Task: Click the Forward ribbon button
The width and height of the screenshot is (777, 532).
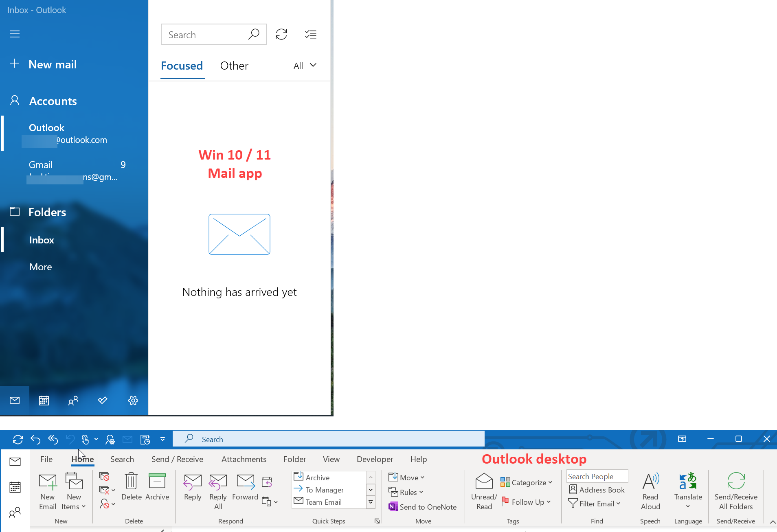Action: pos(245,487)
